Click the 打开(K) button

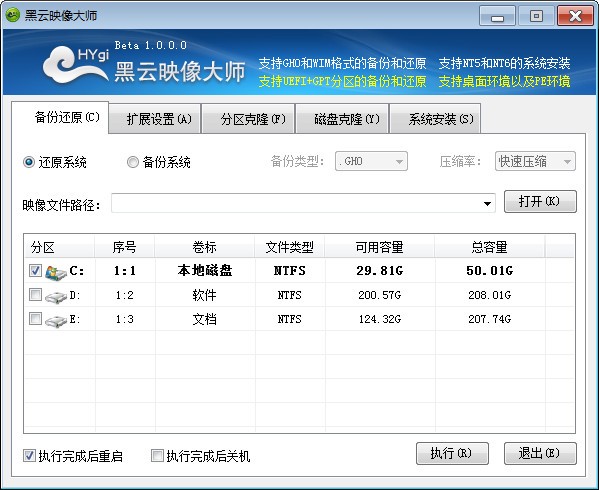540,201
